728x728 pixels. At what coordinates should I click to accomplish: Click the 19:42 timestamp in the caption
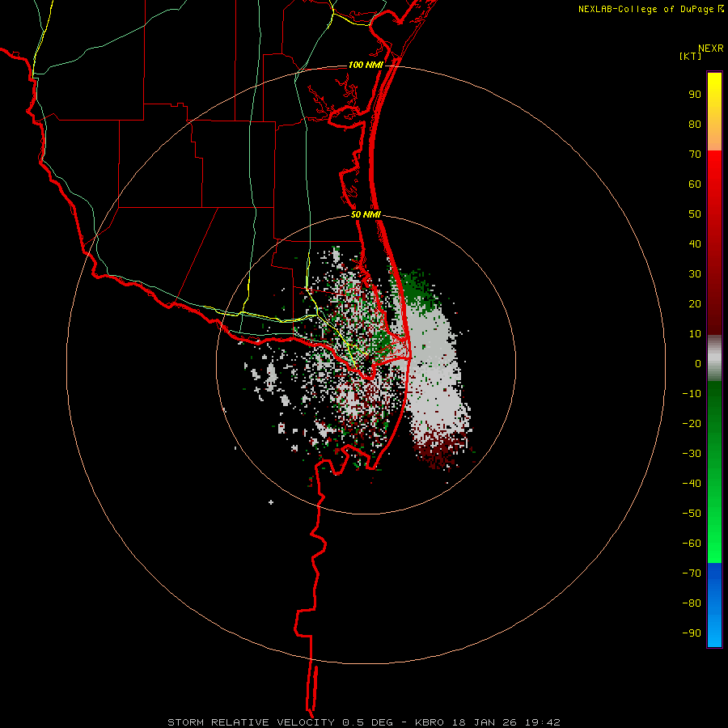click(x=542, y=722)
